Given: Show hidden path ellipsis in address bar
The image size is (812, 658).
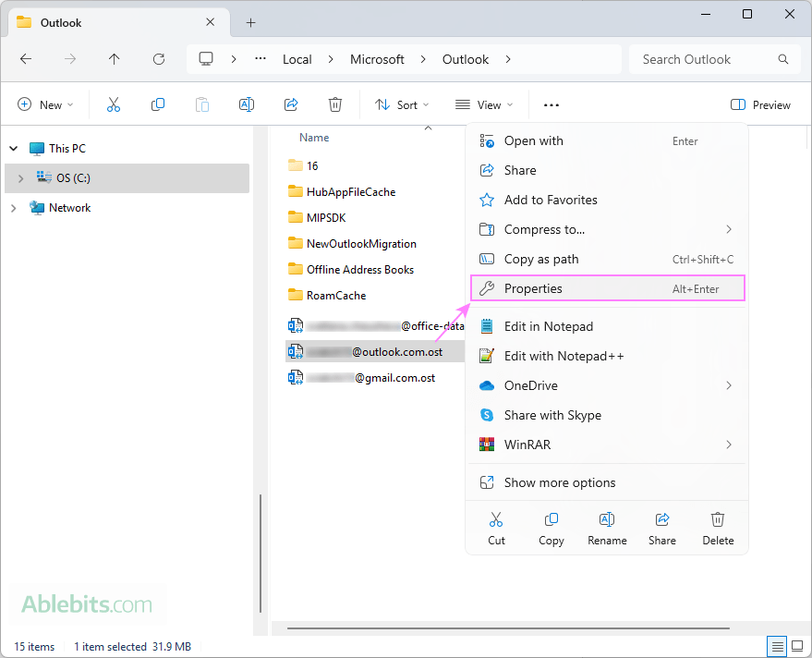Looking at the screenshot, I should click(x=261, y=58).
